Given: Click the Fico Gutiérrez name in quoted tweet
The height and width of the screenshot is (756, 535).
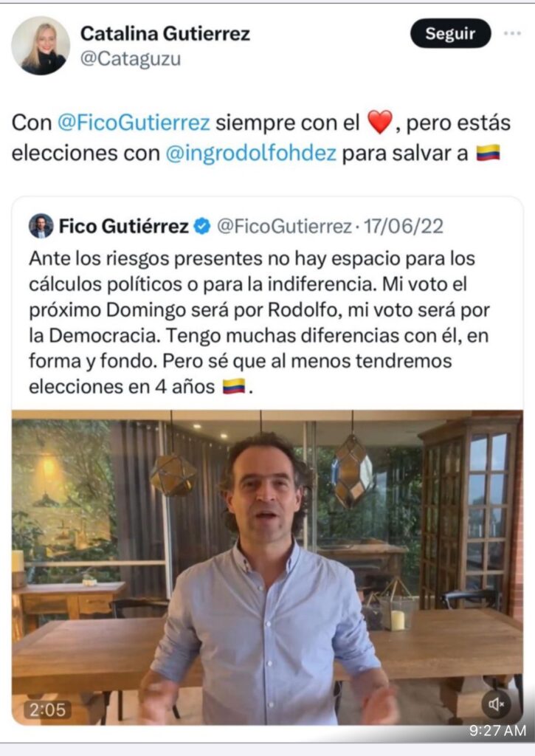Looking at the screenshot, I should pyautogui.click(x=123, y=226).
